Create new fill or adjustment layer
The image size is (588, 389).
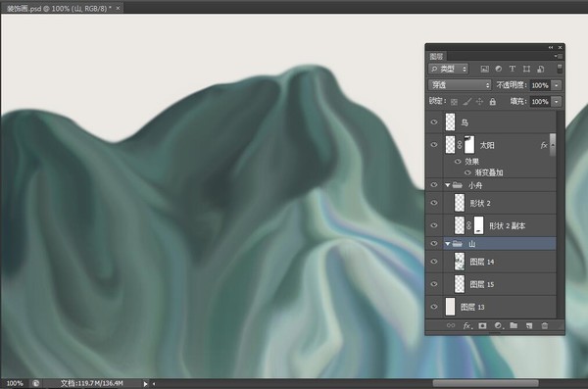click(x=499, y=325)
